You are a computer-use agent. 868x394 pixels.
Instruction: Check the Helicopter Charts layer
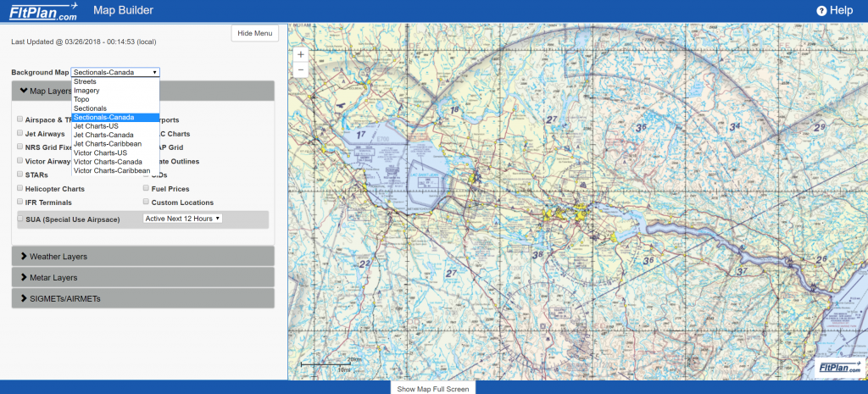click(19, 188)
